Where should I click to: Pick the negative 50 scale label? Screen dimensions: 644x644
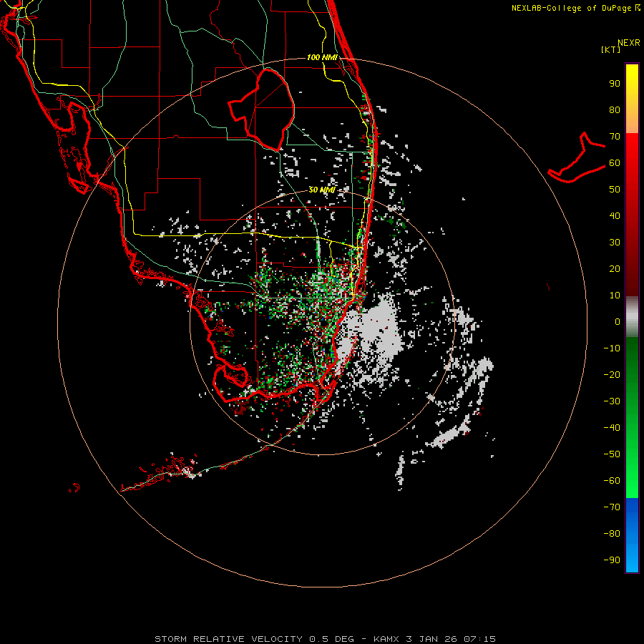pos(612,454)
